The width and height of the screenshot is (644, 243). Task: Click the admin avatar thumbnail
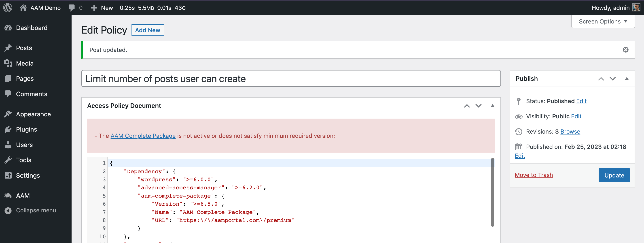[636, 8]
